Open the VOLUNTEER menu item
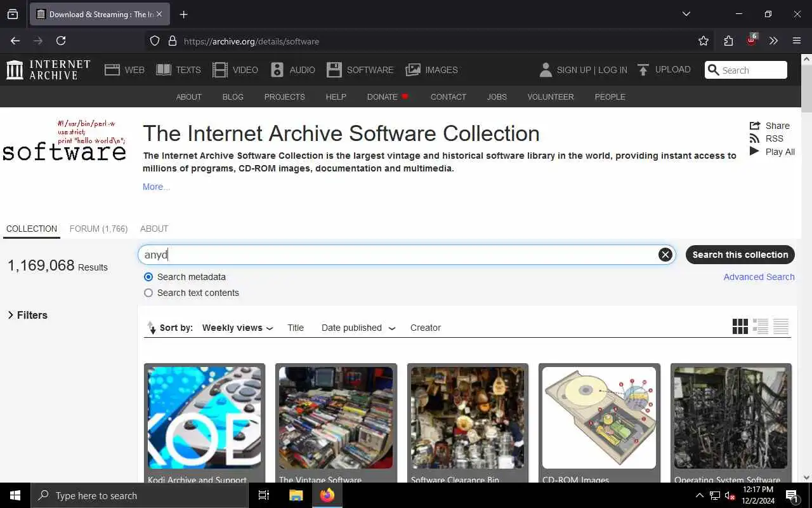The image size is (812, 508). tap(550, 97)
